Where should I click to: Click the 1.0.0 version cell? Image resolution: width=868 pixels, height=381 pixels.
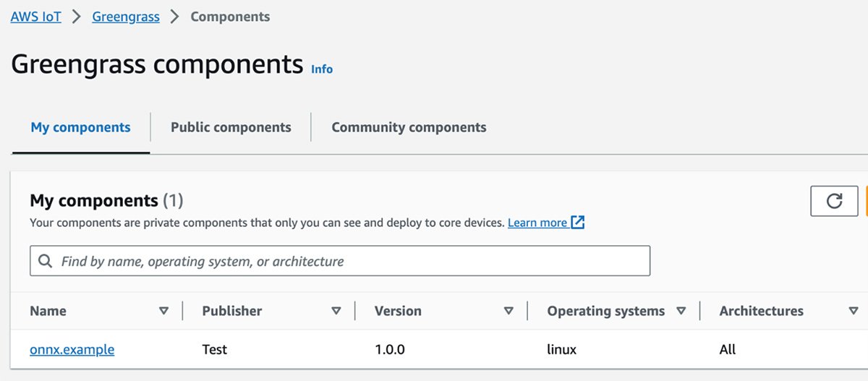pos(389,350)
